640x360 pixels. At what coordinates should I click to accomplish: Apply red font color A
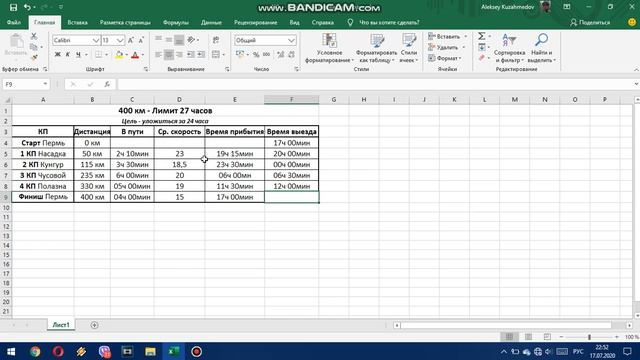pyautogui.click(x=135, y=55)
